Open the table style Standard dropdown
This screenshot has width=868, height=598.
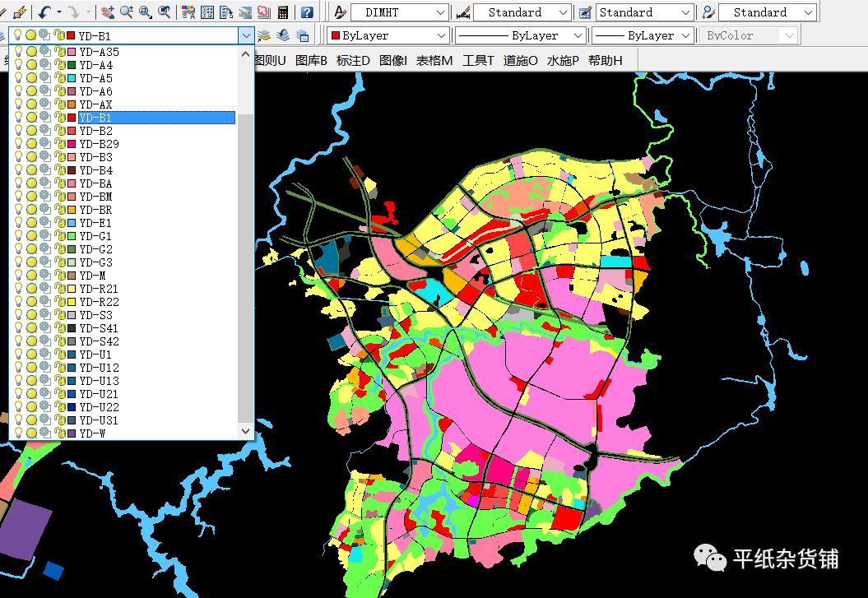[686, 12]
